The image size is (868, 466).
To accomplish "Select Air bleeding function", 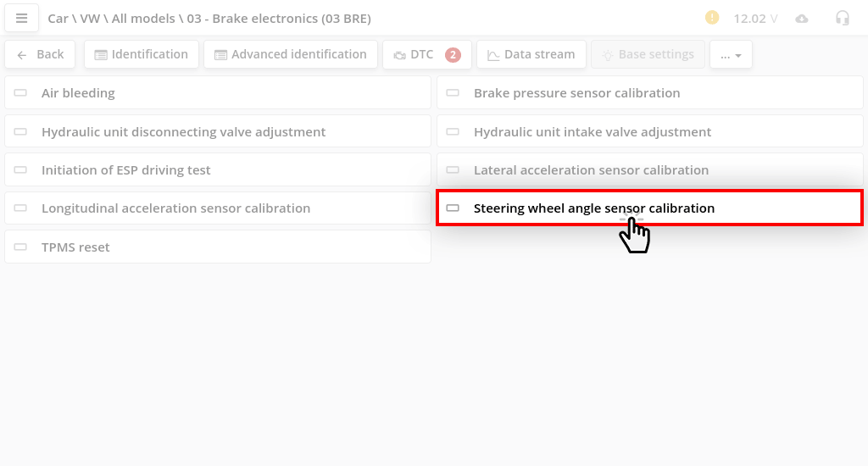I will (x=218, y=93).
